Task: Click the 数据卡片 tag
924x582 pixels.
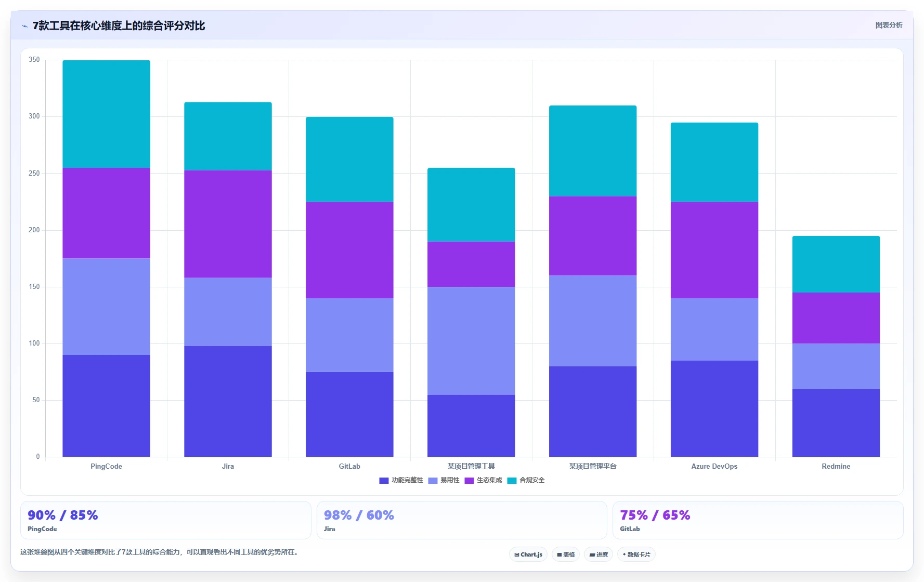Action: [636, 554]
